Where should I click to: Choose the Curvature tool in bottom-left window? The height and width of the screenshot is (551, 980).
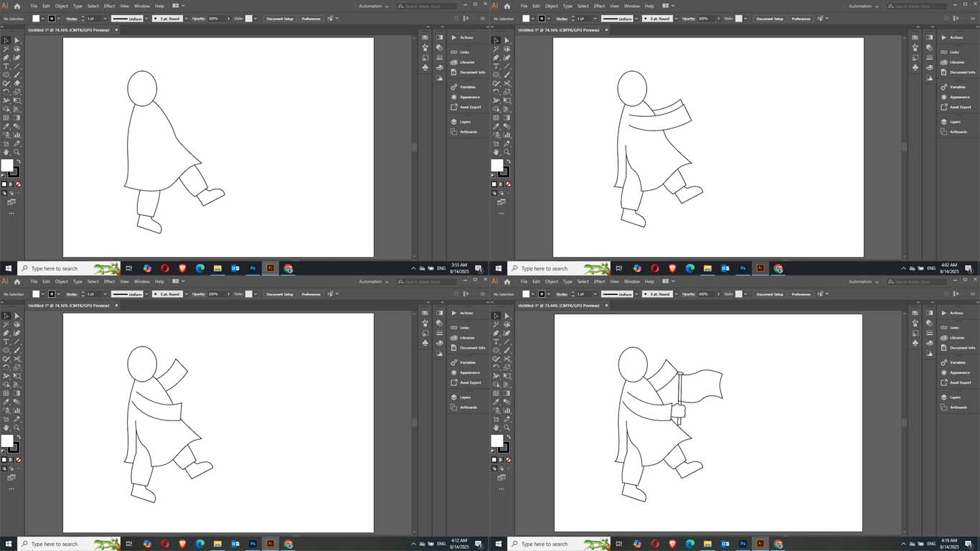click(x=17, y=333)
